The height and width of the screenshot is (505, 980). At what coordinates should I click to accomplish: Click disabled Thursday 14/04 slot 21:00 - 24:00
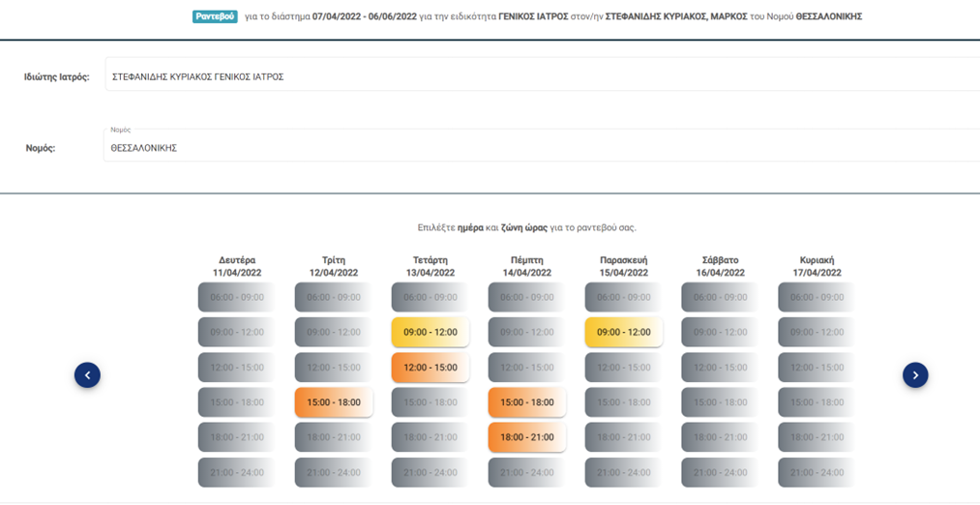(x=527, y=472)
